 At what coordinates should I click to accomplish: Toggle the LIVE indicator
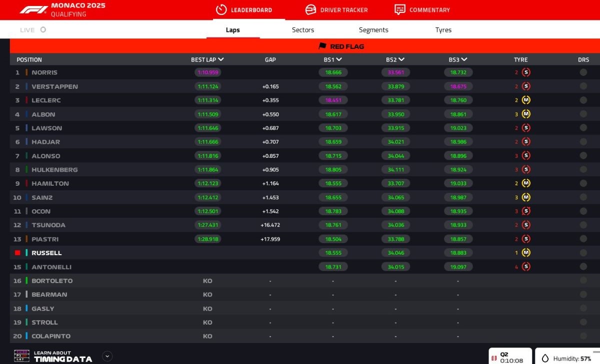point(43,30)
